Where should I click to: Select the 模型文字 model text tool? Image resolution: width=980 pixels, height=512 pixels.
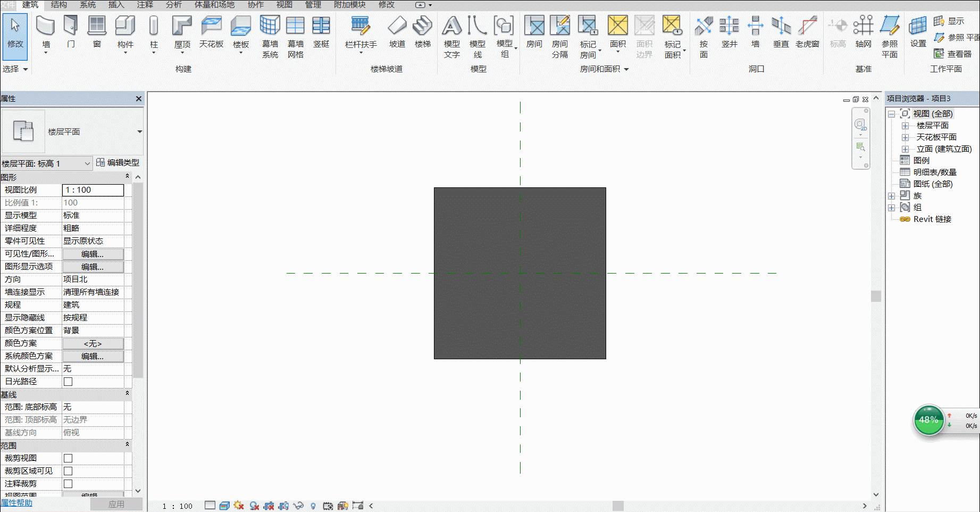point(452,36)
